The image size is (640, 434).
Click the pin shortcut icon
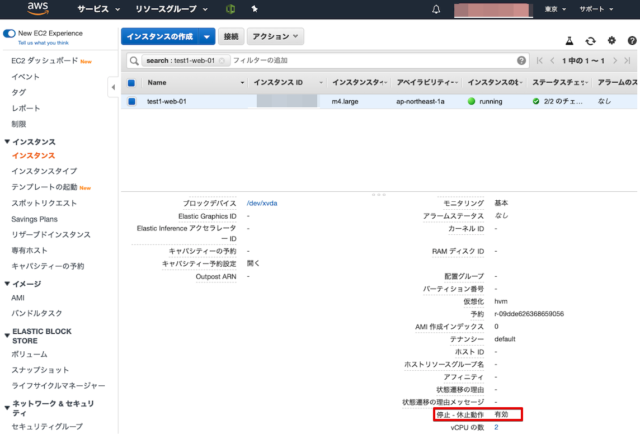[254, 9]
